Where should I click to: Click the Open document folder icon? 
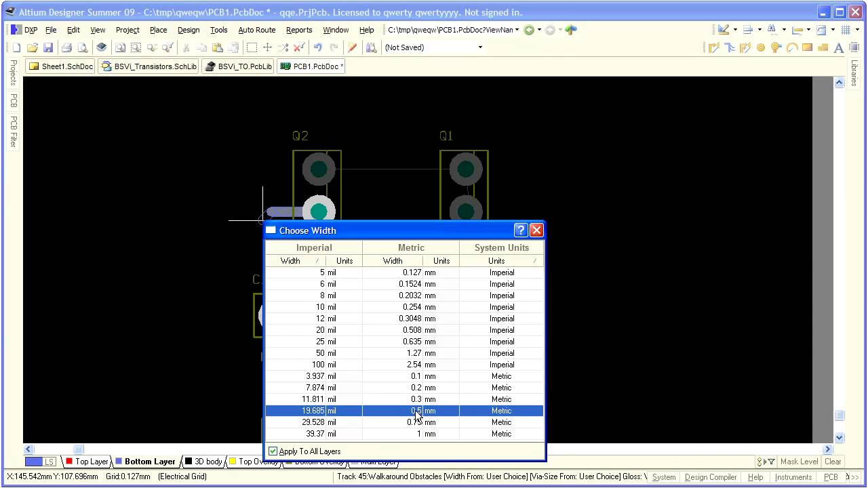click(x=32, y=47)
